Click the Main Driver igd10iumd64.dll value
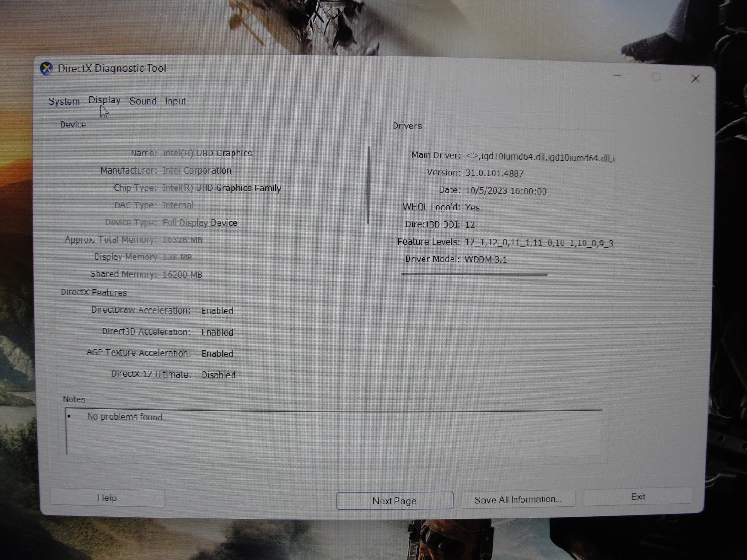 [540, 157]
